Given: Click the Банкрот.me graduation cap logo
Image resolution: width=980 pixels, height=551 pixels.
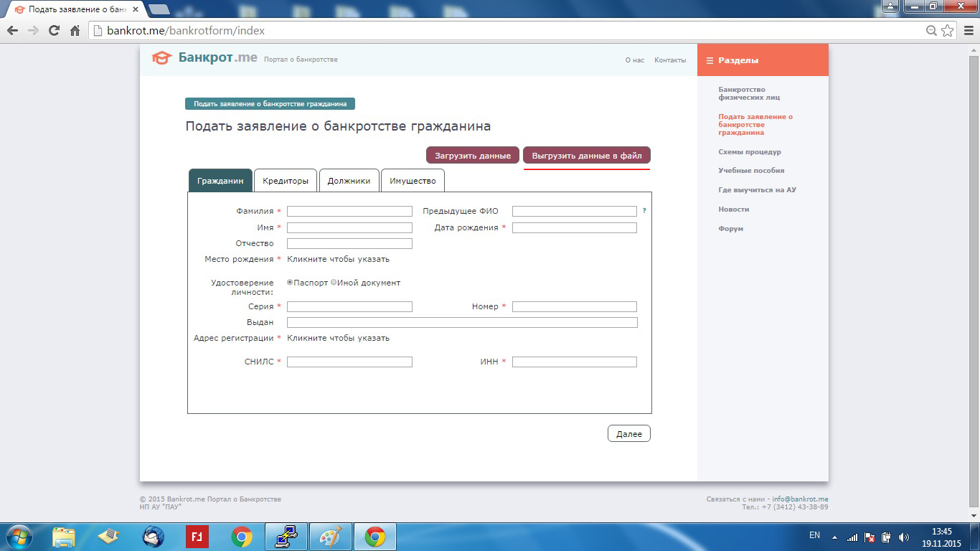Looking at the screenshot, I should click(x=162, y=58).
